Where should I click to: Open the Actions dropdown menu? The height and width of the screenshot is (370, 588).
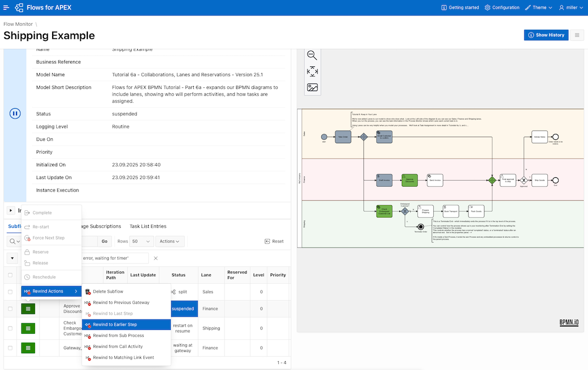coord(170,241)
